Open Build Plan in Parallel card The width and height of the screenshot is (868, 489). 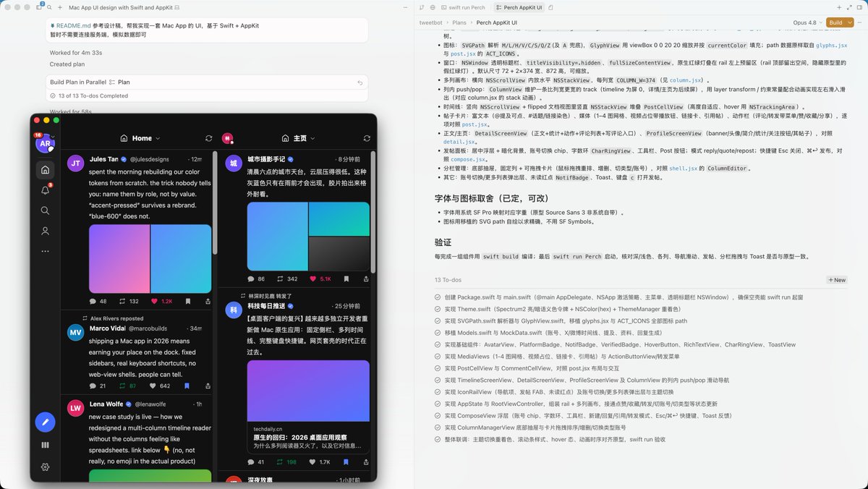pos(205,82)
